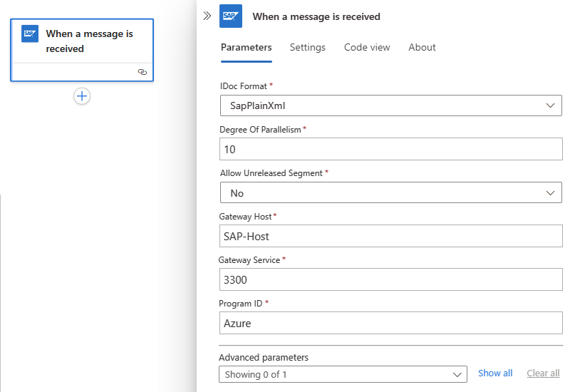Image resolution: width=570 pixels, height=392 pixels.
Task: Click the Clear all link
Action: [x=543, y=373]
